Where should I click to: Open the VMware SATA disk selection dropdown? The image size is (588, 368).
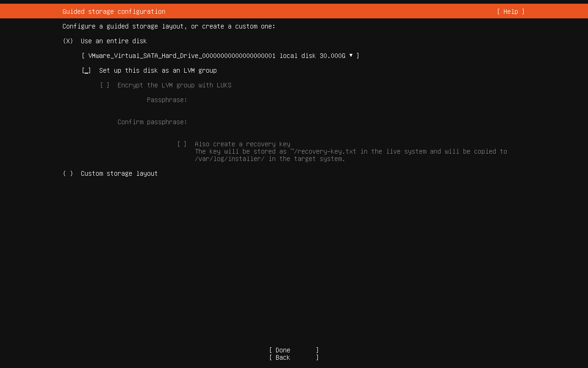tap(220, 56)
